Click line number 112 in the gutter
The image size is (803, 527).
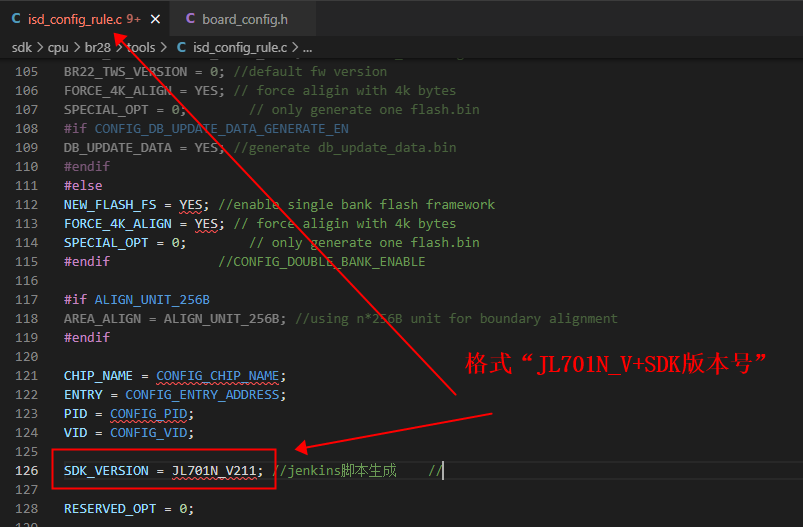(x=27, y=205)
